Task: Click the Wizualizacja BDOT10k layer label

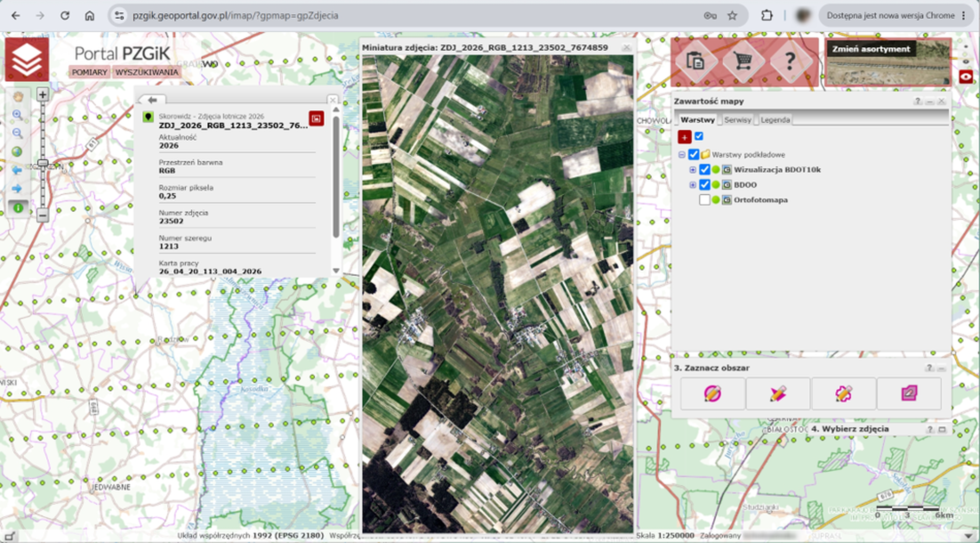Action: click(x=777, y=170)
